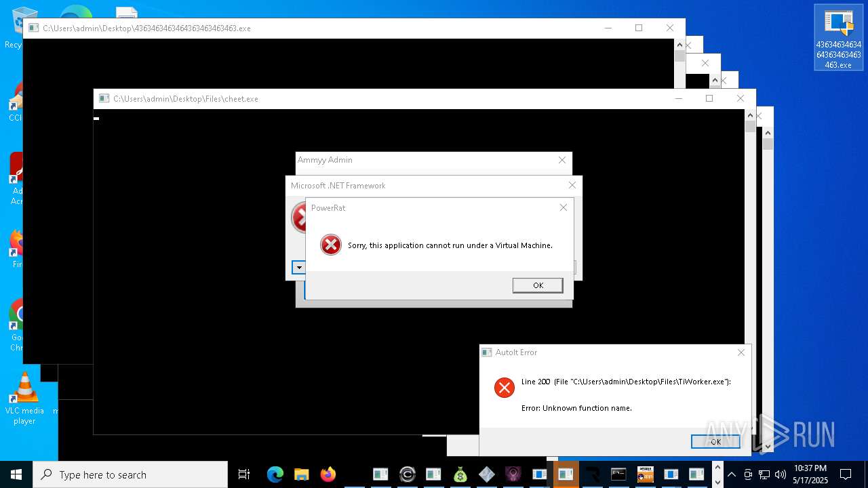Click OK in the AutoIt Error dialog
The width and height of the screenshot is (868, 488).
tap(715, 441)
